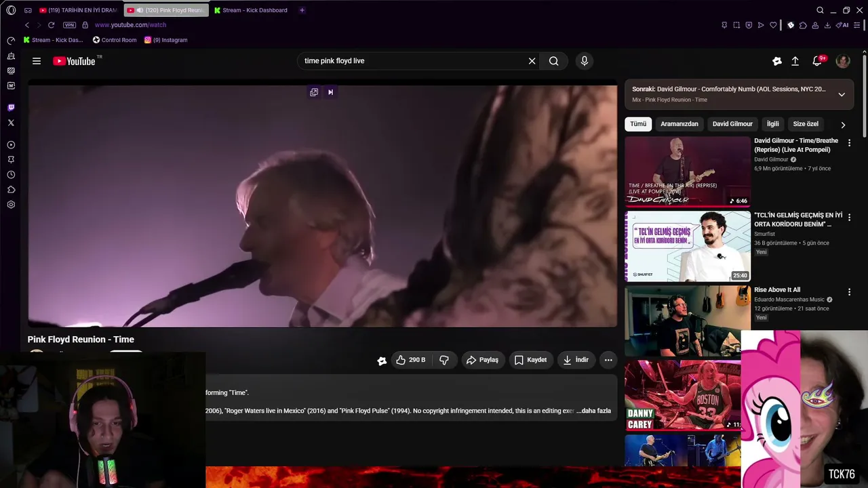Expand the Mix playlist panel chevron
This screenshot has height=488, width=868.
coord(842,94)
